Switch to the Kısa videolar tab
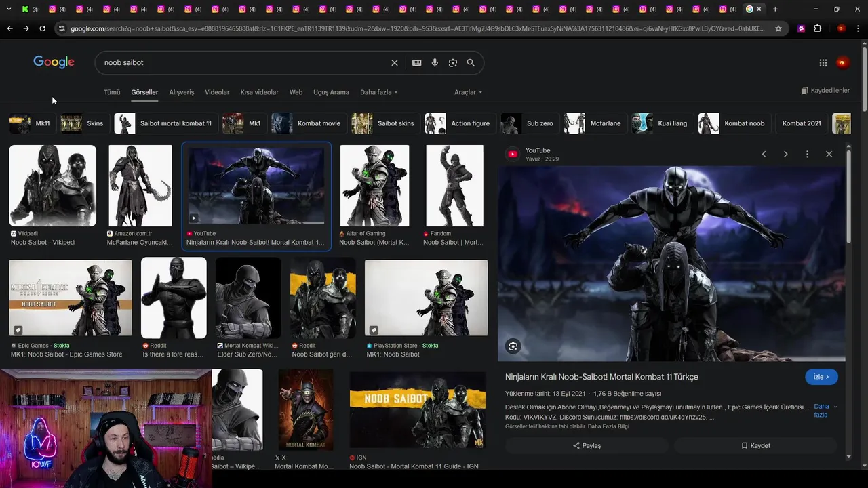868x488 pixels. [x=260, y=92]
